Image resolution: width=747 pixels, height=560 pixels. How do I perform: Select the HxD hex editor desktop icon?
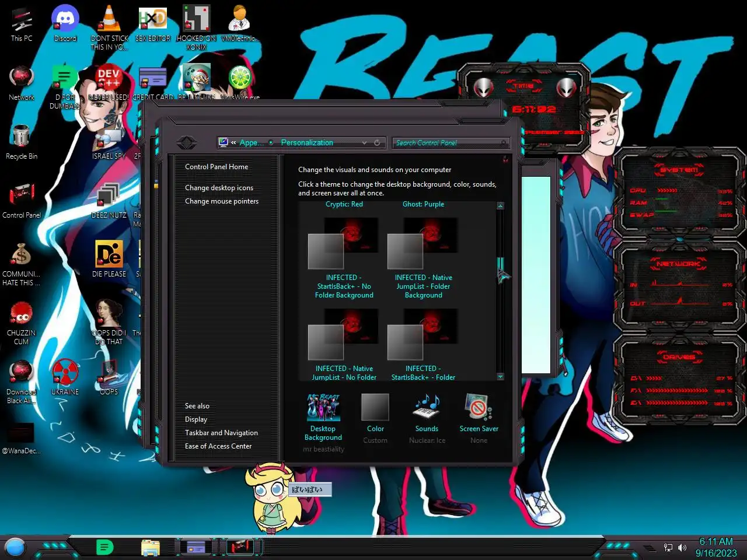click(152, 24)
